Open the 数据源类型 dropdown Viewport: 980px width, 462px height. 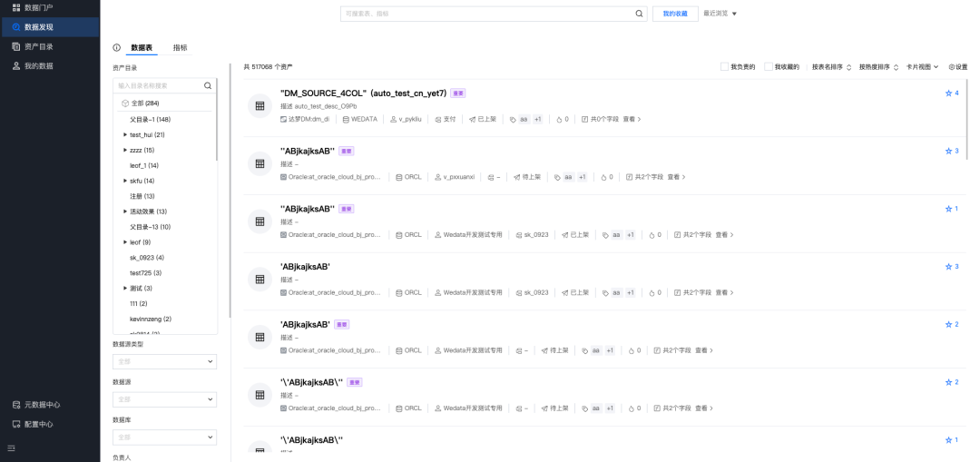coord(164,361)
